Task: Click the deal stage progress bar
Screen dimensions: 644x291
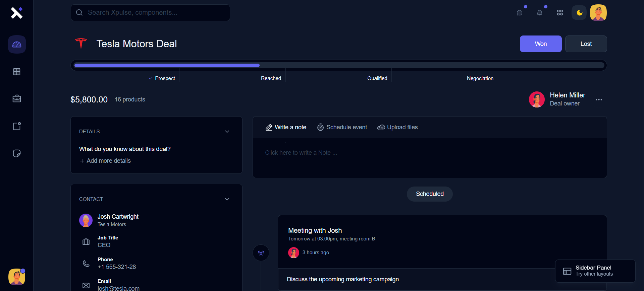Action: coord(339,65)
